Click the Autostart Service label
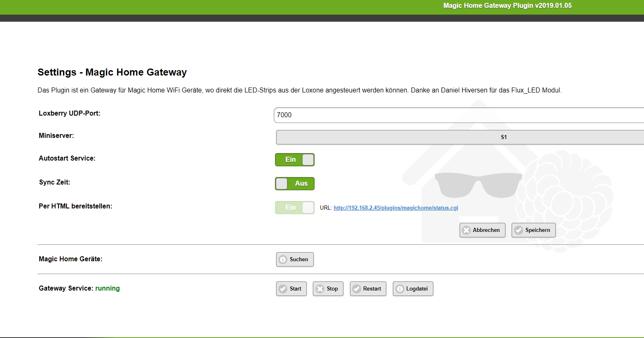 (67, 158)
